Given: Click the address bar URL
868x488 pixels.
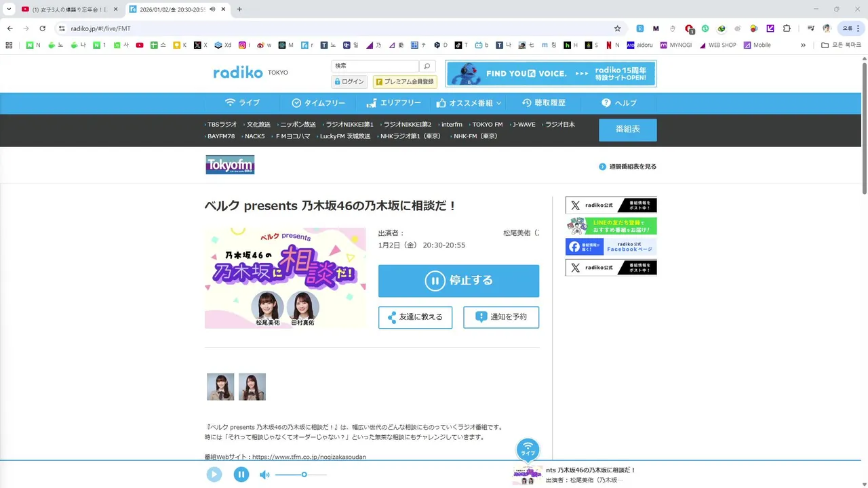Looking at the screenshot, I should point(101,28).
